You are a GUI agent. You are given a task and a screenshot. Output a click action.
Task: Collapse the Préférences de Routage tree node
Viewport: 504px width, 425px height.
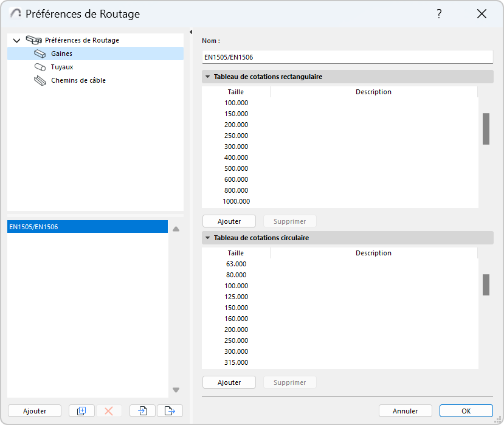pyautogui.click(x=16, y=41)
